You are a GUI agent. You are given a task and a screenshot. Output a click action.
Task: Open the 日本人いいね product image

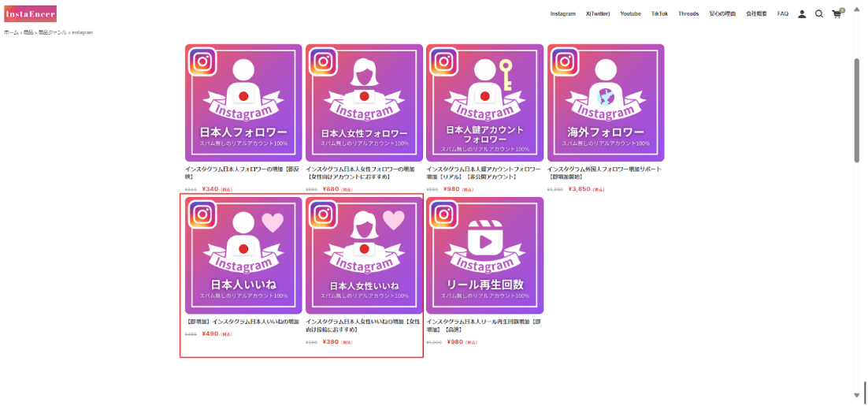click(243, 256)
